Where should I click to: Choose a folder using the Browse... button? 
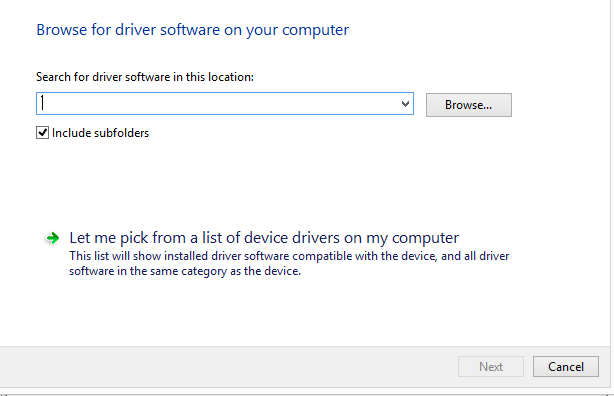[x=469, y=105]
